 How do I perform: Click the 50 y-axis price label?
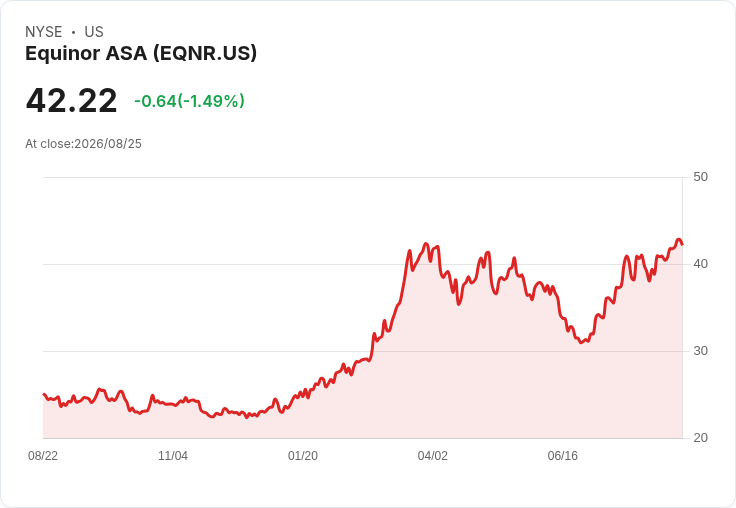click(700, 177)
